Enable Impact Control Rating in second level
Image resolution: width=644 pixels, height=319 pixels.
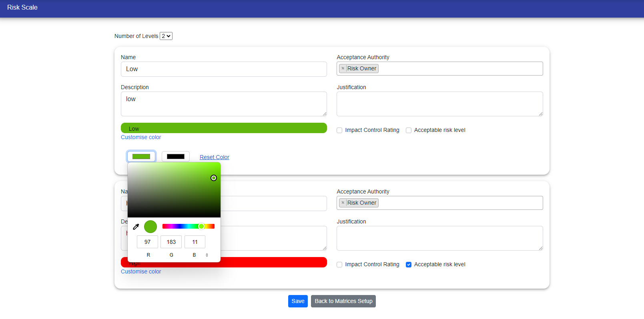point(339,265)
